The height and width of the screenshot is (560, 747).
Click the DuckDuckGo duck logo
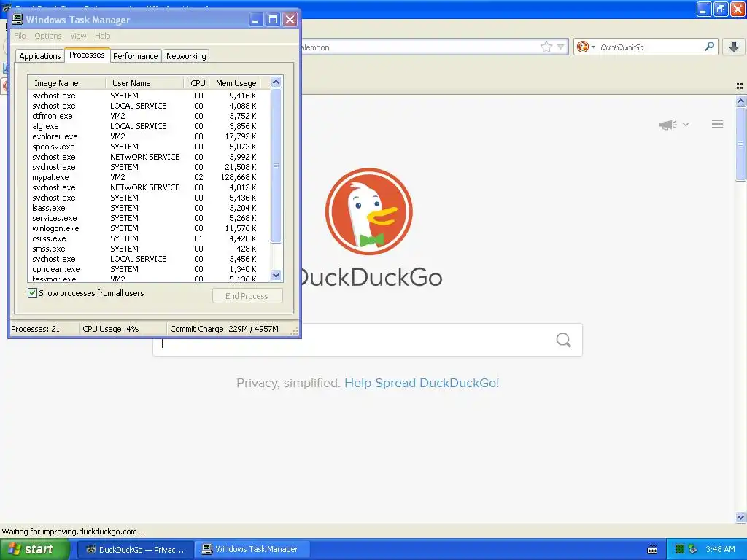[368, 211]
